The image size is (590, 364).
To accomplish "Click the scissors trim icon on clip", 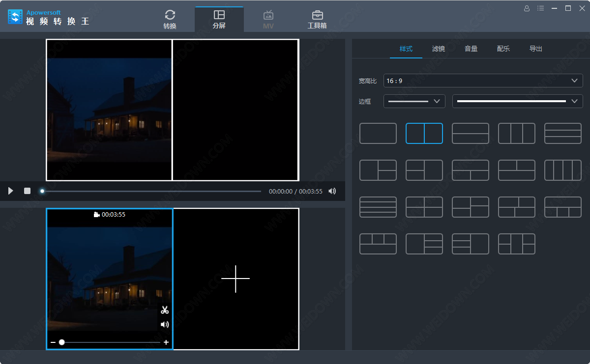I will [x=165, y=310].
